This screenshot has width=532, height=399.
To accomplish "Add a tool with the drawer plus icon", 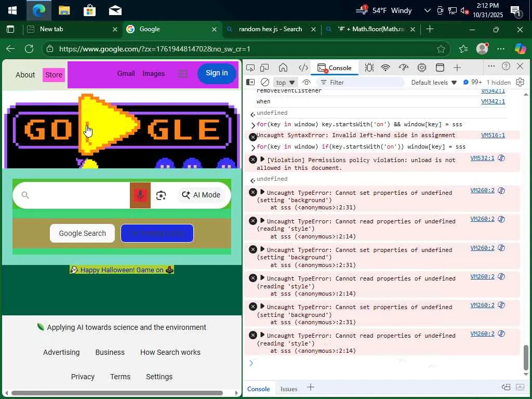I will coord(311,387).
